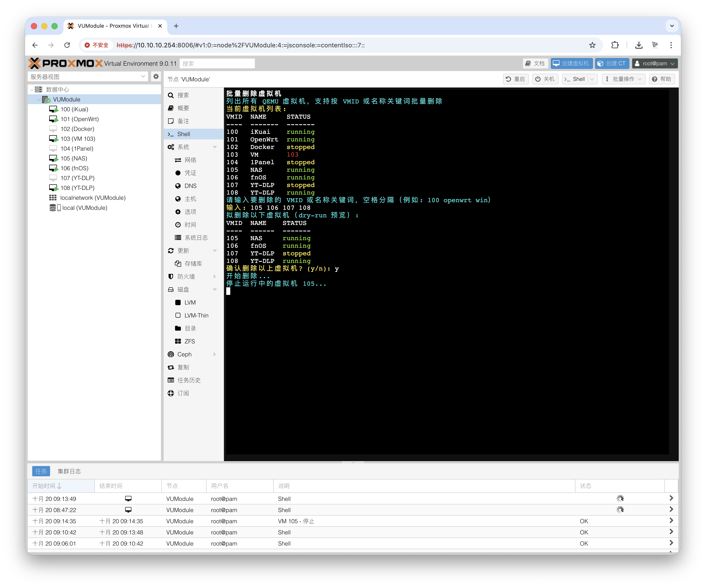Bookmark page with star icon
Image resolution: width=706 pixels, height=588 pixels.
tap(592, 45)
